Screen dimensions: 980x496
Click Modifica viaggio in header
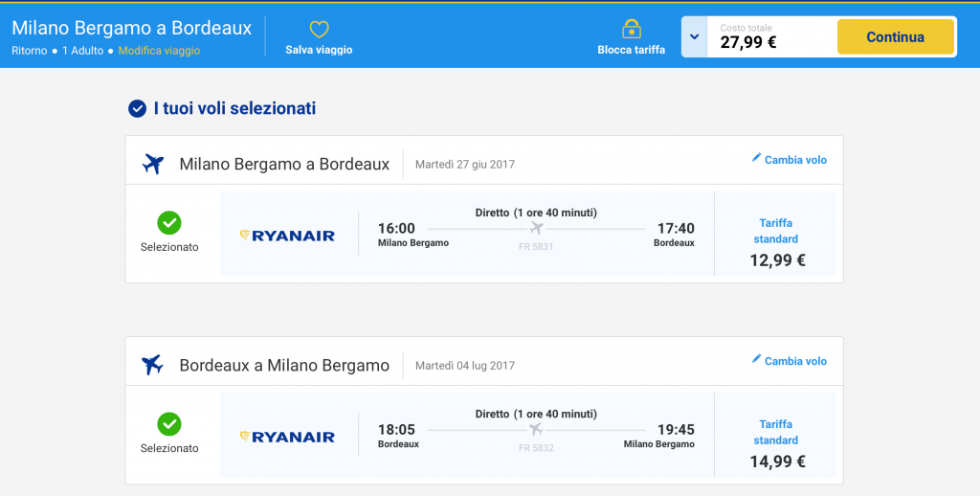(x=159, y=51)
